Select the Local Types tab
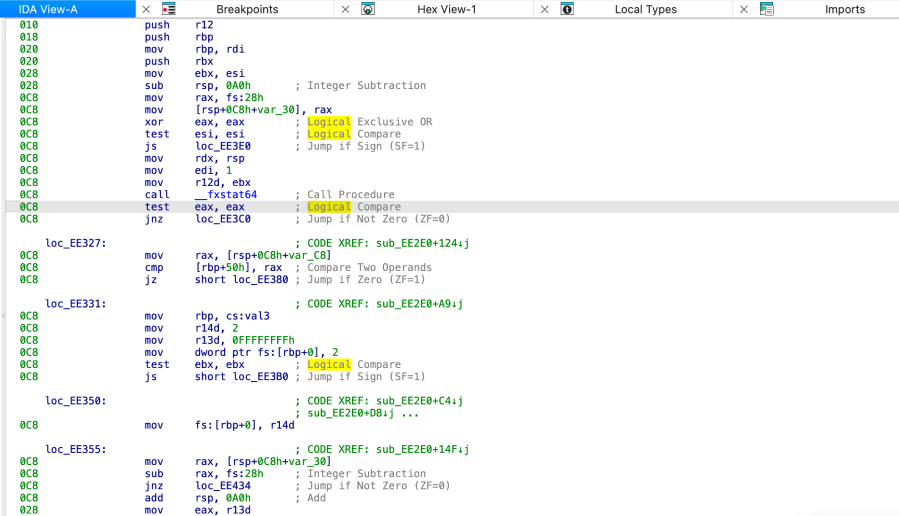This screenshot has height=516, width=899. click(x=645, y=9)
